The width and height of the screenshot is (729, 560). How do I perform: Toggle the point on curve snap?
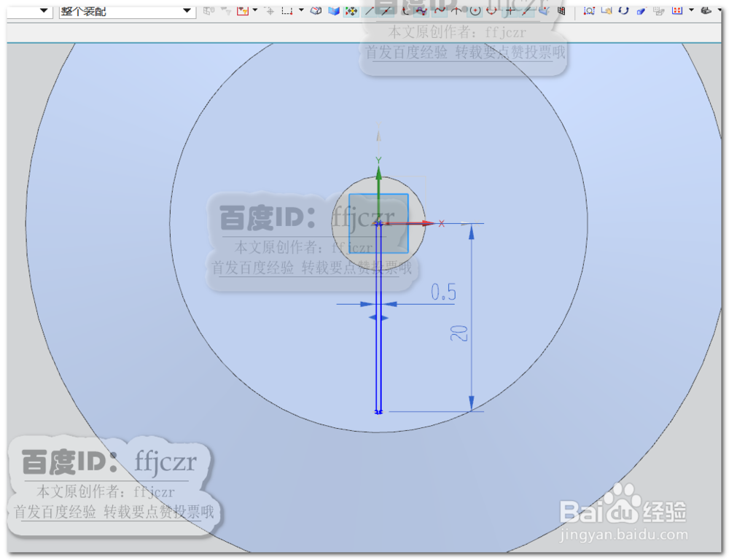[527, 10]
